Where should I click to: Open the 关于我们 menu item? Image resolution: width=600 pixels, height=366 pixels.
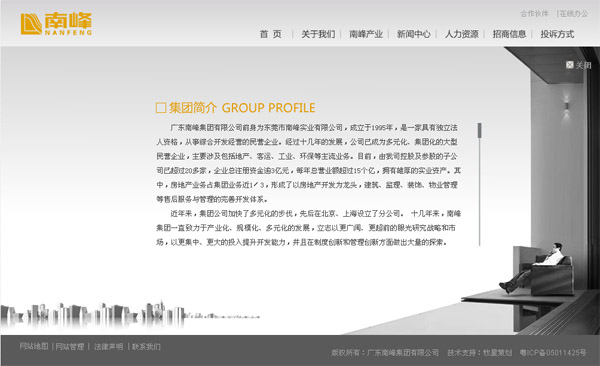tap(318, 34)
